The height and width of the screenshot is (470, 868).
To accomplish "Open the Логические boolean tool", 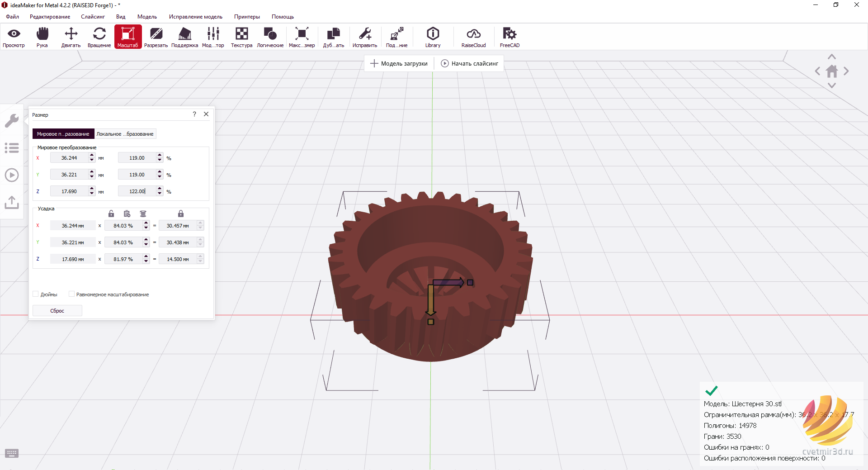I will point(270,37).
